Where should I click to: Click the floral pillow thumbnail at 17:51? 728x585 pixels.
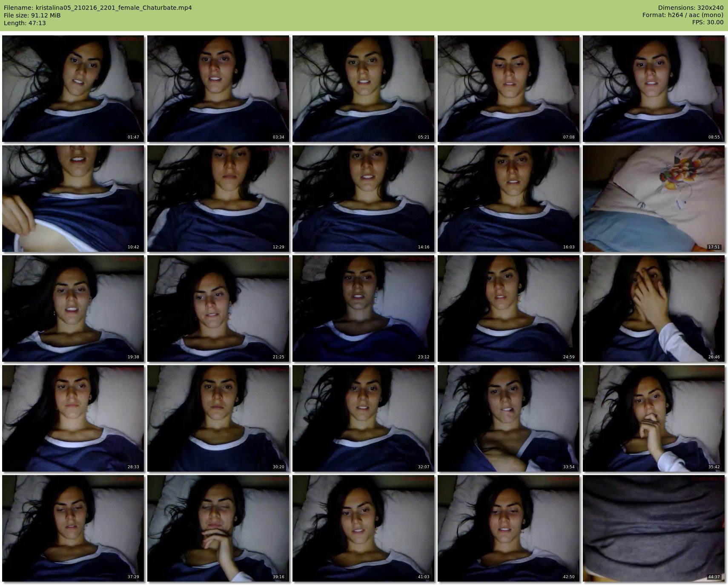click(x=653, y=199)
